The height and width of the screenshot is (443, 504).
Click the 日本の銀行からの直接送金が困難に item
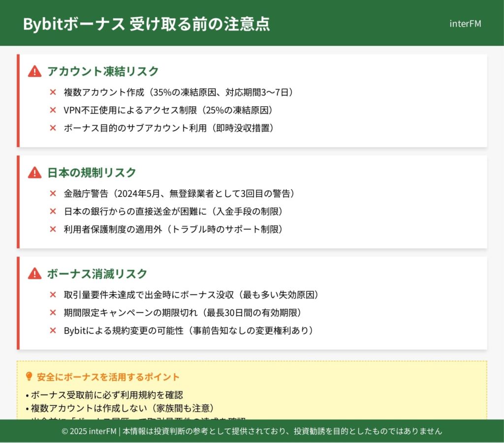(x=173, y=211)
